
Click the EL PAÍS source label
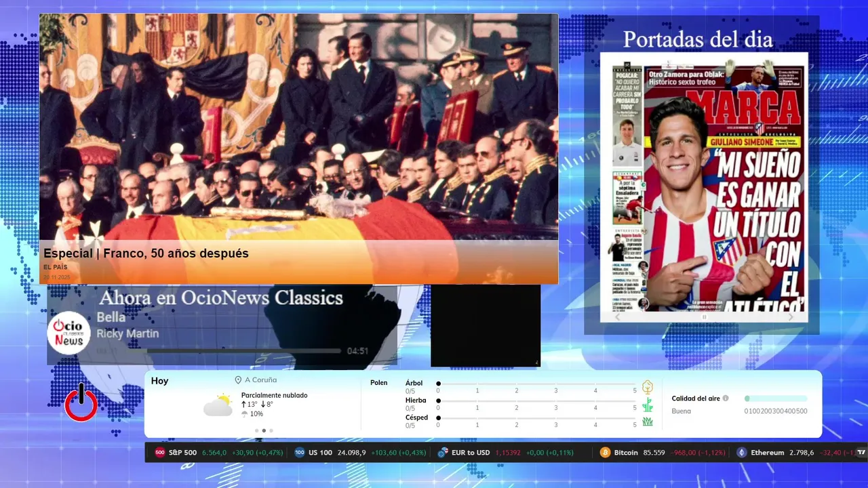pos(56,267)
